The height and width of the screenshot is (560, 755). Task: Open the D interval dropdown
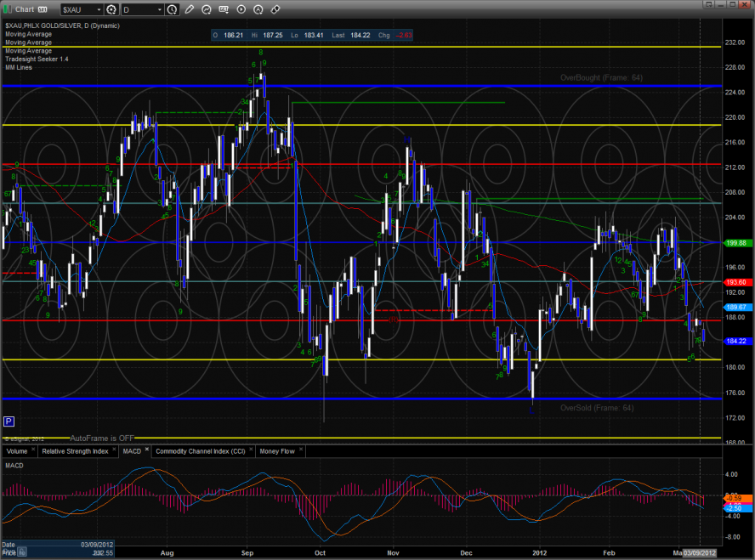point(160,9)
